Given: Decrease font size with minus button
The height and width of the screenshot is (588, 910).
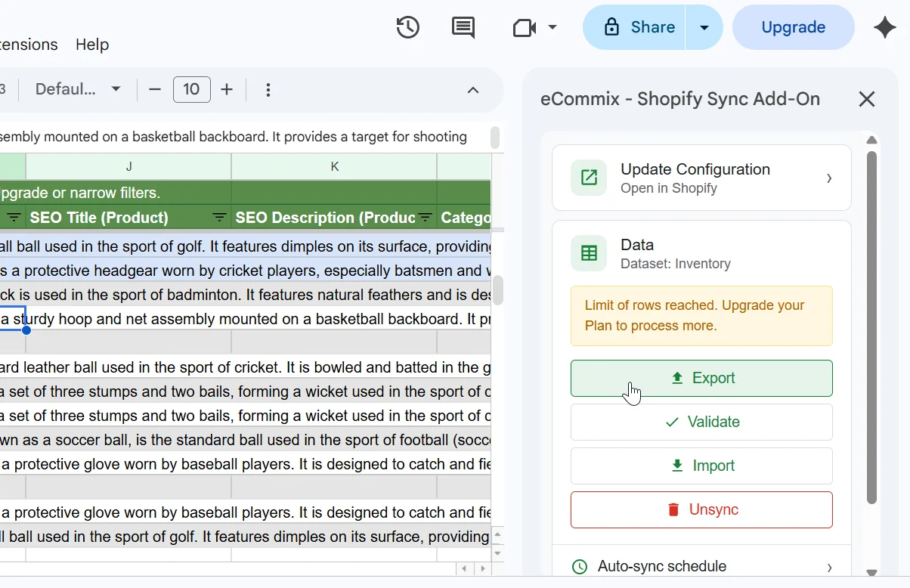Looking at the screenshot, I should (x=155, y=89).
